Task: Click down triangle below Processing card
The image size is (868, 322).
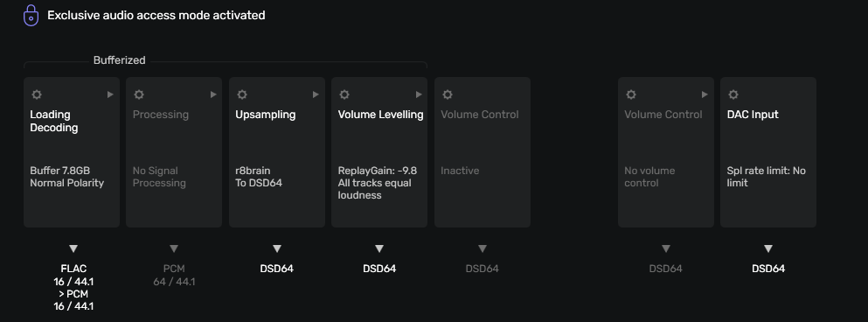Action: point(174,248)
